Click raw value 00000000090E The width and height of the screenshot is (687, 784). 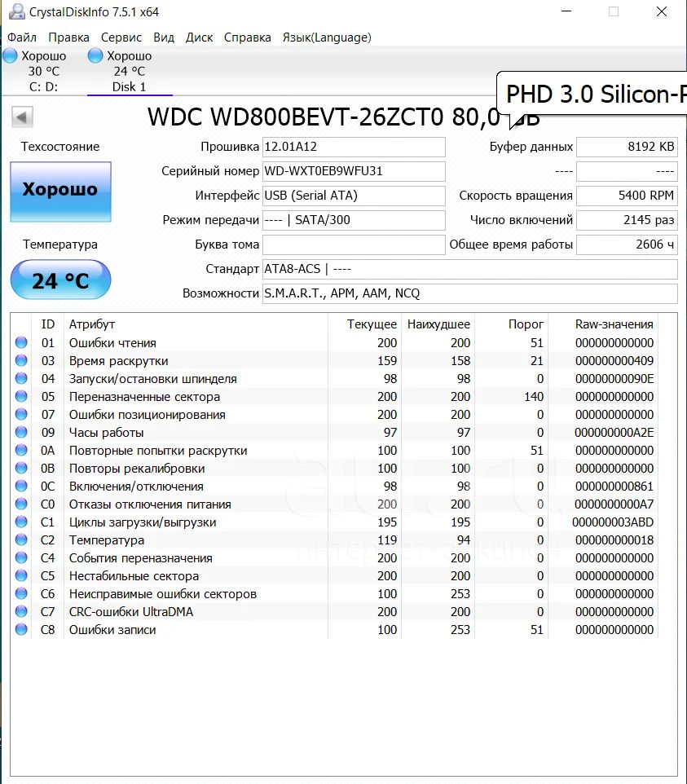click(x=614, y=379)
